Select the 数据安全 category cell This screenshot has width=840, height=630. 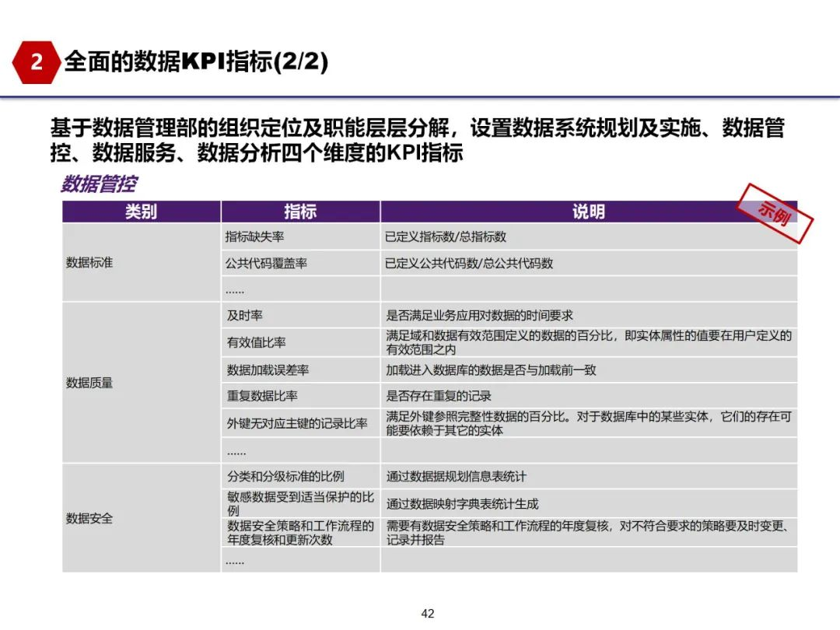tap(142, 518)
